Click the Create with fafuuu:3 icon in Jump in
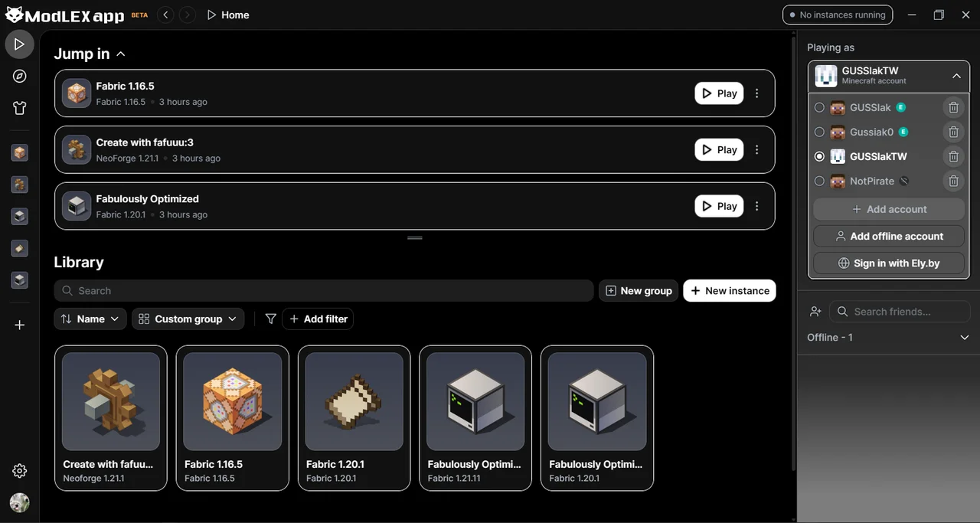 [77, 149]
